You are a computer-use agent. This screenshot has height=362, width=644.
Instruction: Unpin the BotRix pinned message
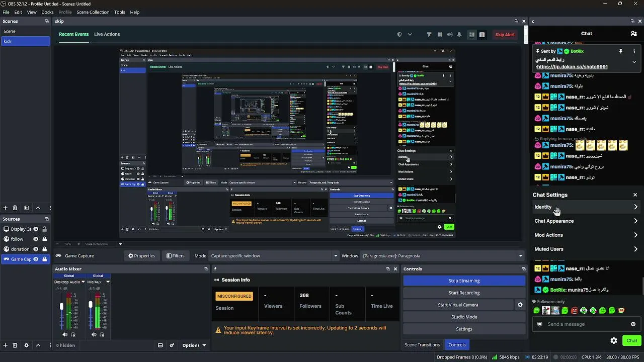pos(621,51)
